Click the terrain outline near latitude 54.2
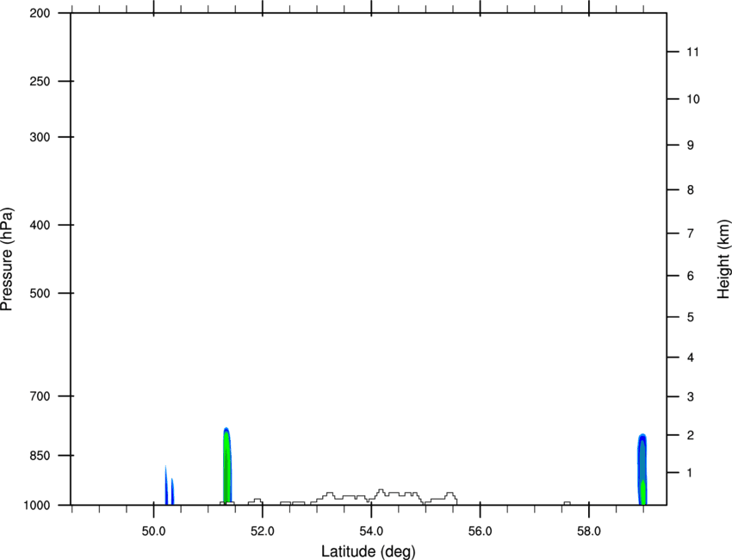Image resolution: width=732 pixels, height=560 pixels. click(381, 492)
